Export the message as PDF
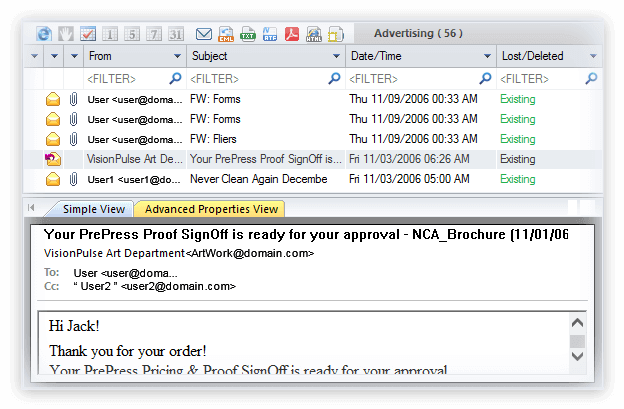The height and width of the screenshot is (409, 624). coord(291,34)
